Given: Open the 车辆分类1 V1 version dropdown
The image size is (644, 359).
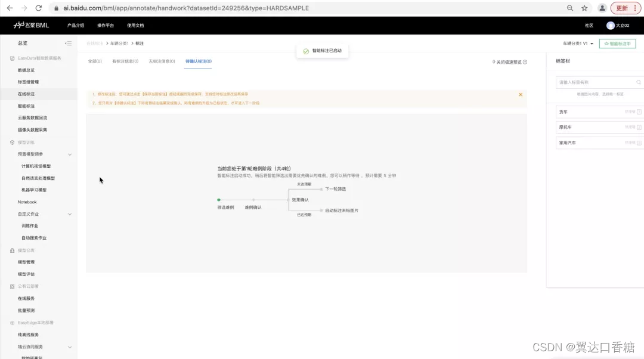Looking at the screenshot, I should pyautogui.click(x=578, y=44).
